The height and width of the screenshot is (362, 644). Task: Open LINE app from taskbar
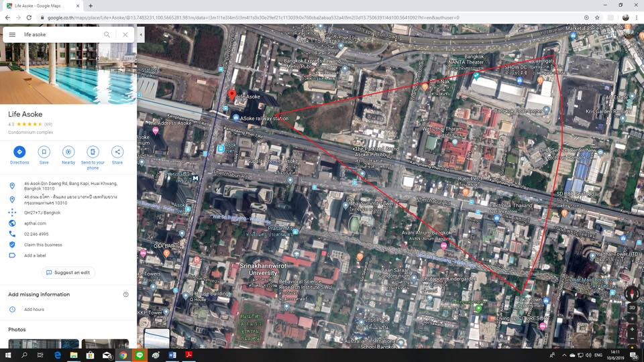coord(140,355)
